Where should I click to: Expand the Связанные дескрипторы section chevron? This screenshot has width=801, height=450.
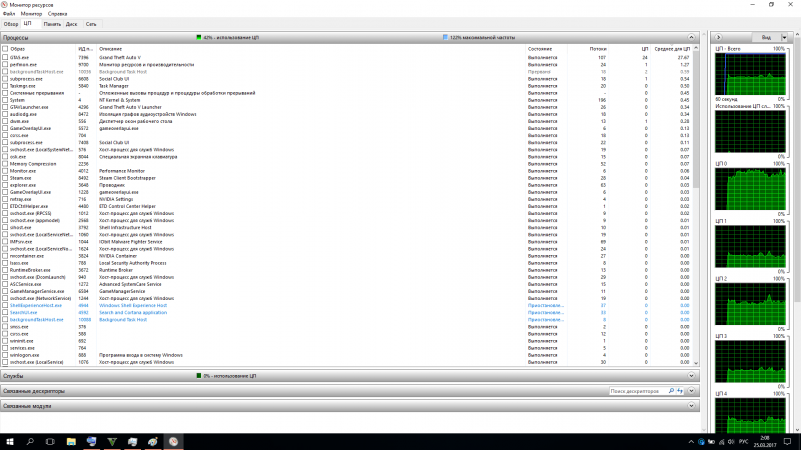pos(691,391)
